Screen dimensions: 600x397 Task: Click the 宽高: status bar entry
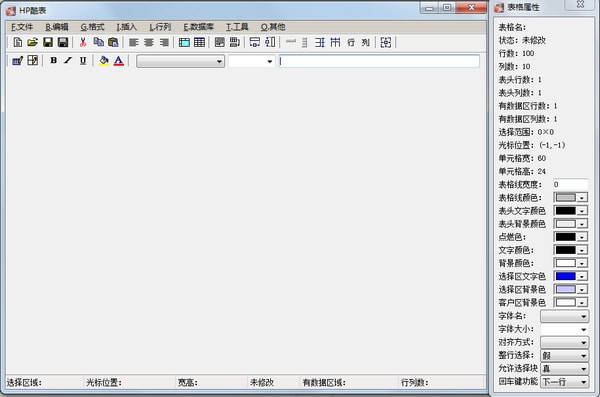pos(188,382)
